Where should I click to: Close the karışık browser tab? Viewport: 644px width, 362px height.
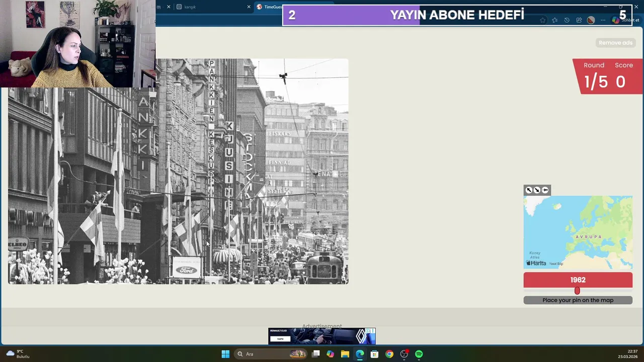pyautogui.click(x=249, y=7)
